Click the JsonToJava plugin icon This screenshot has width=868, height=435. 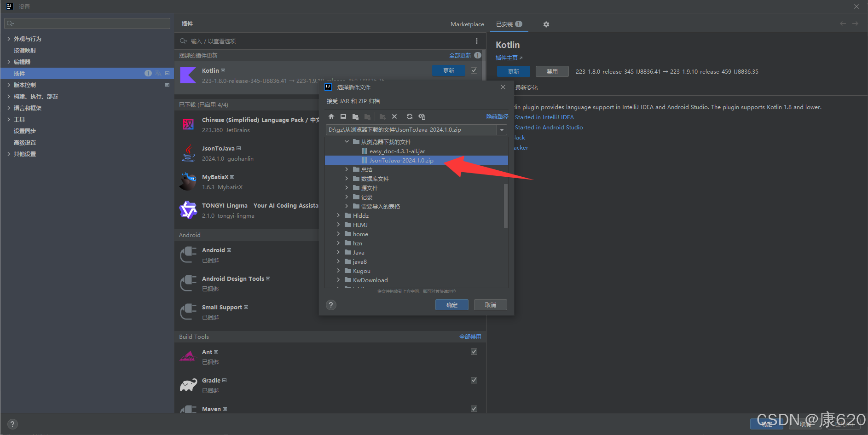(188, 153)
